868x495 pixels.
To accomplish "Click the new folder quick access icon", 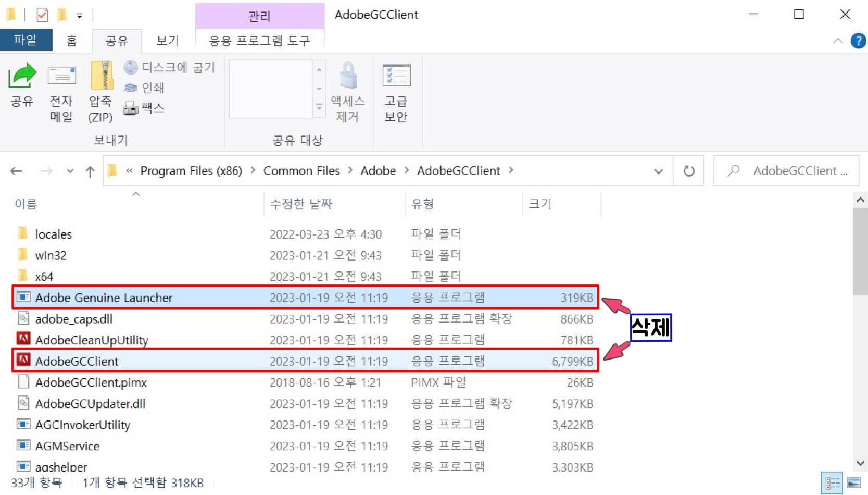I will [62, 15].
